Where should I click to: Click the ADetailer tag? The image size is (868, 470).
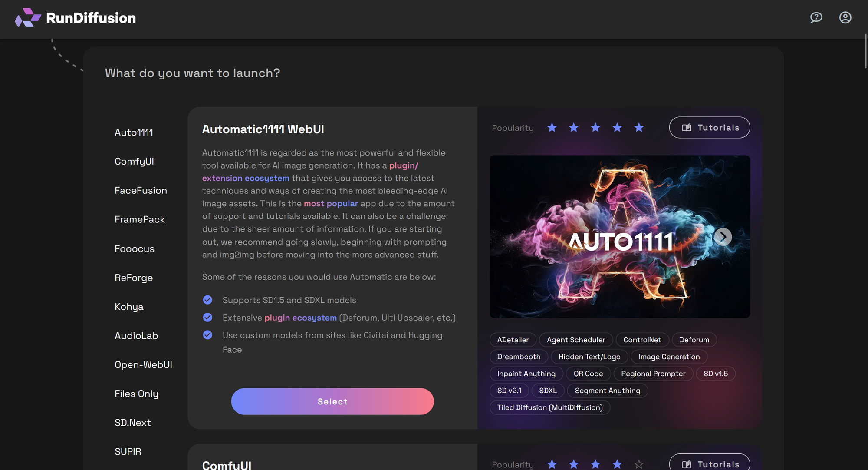point(513,340)
